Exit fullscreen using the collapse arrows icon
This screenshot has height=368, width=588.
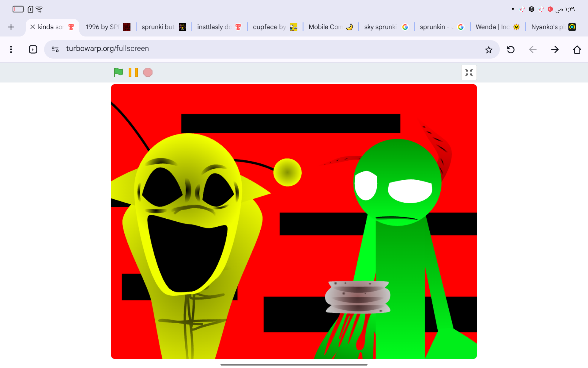(469, 73)
